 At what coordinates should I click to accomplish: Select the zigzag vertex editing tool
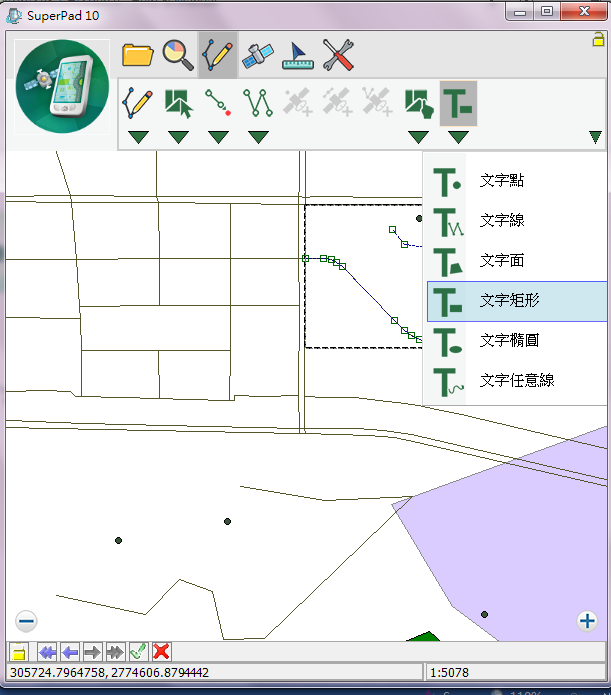tap(258, 103)
